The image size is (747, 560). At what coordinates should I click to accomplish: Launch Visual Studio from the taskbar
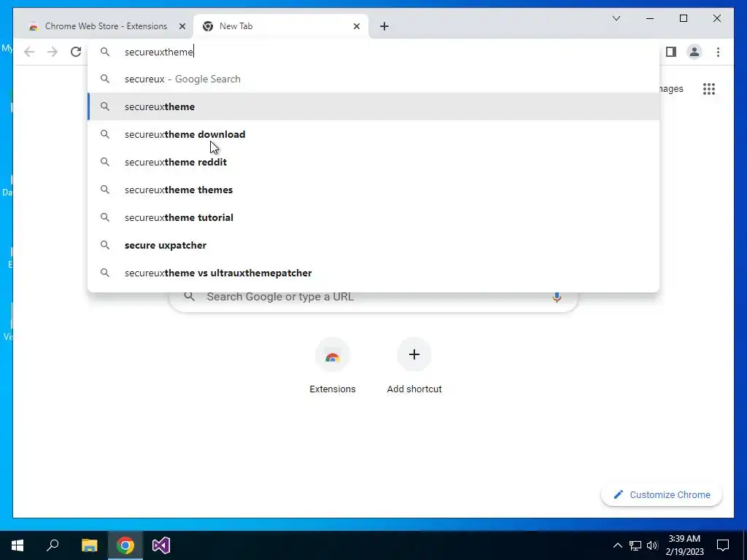coord(161,545)
